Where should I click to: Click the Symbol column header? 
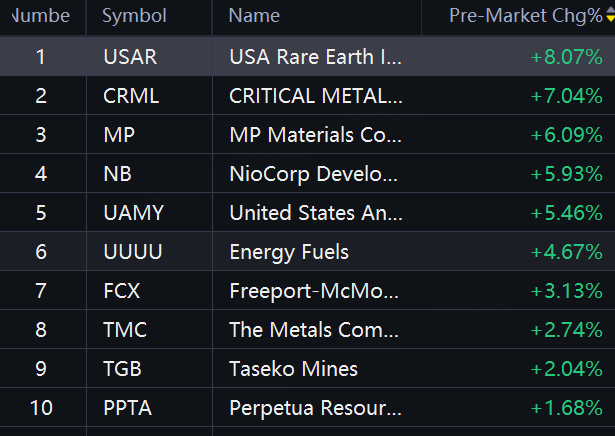[134, 16]
